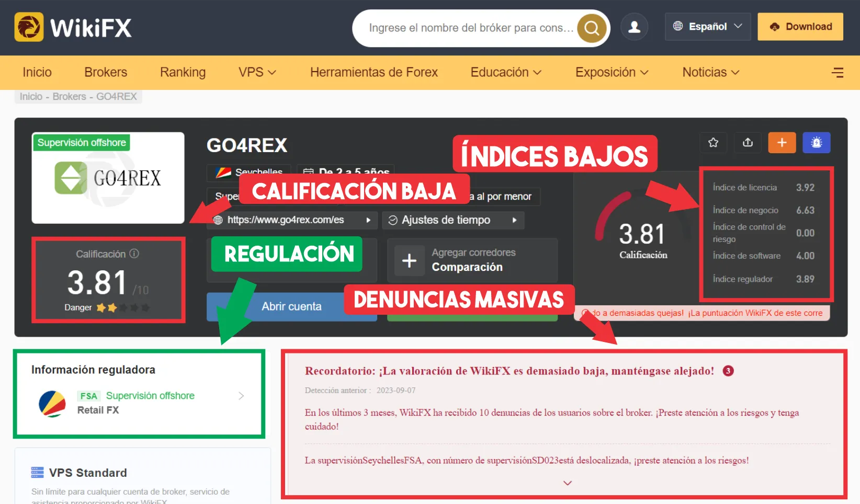The width and height of the screenshot is (860, 504).
Task: Open the https://www.go4rex.com/es link
Action: [286, 220]
